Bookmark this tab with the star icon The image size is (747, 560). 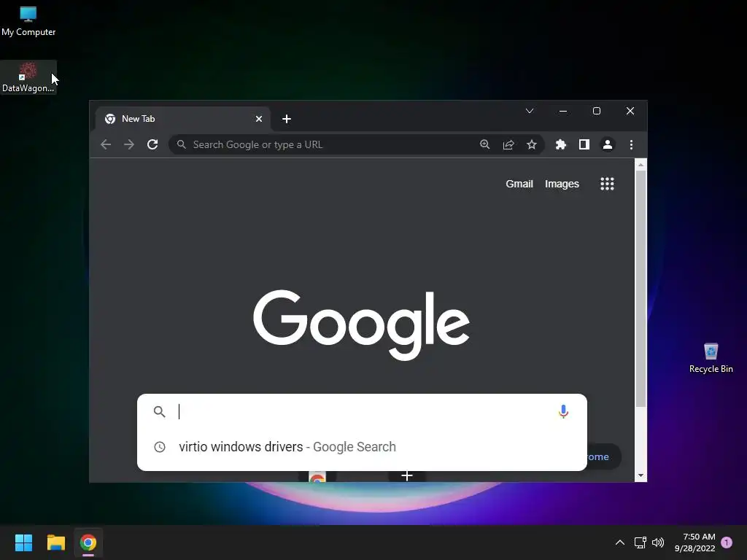point(532,144)
